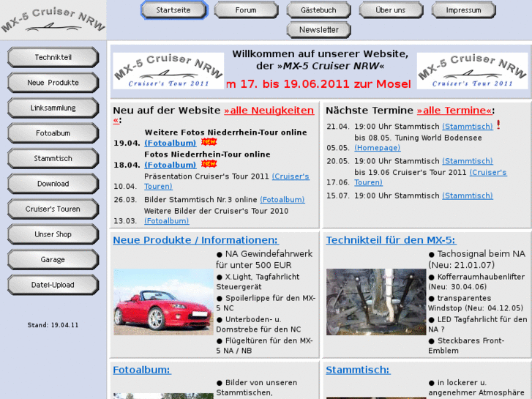Click the right Cruiser's Tour 2011 banner logo
The width and height of the screenshot is (532, 399).
pyautogui.click(x=472, y=70)
